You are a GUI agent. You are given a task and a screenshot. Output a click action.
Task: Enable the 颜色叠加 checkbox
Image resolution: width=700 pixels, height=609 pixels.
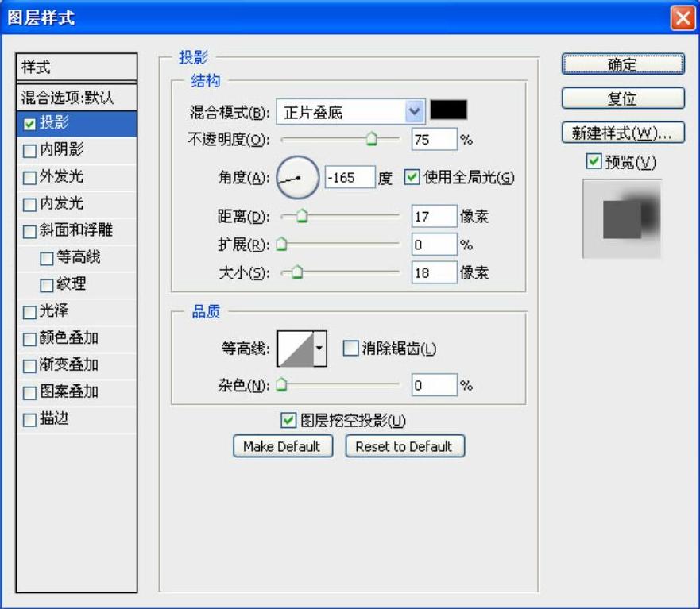[29, 339]
